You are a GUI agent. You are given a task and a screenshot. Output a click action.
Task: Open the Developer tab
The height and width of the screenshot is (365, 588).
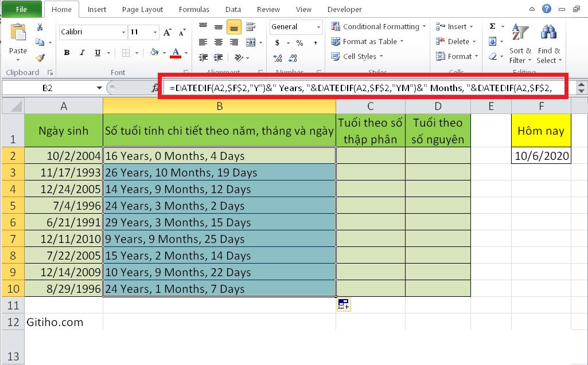coord(345,9)
